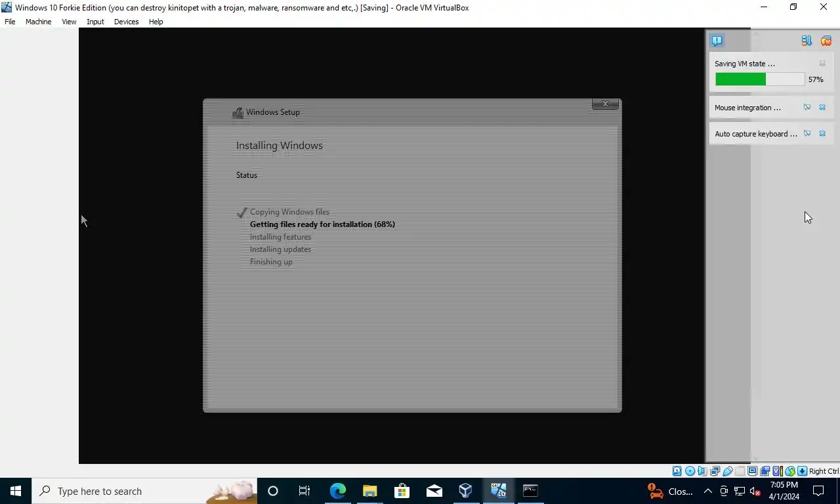Click the VirtualBox window title bar icon
This screenshot has height=504, width=840.
(7, 7)
